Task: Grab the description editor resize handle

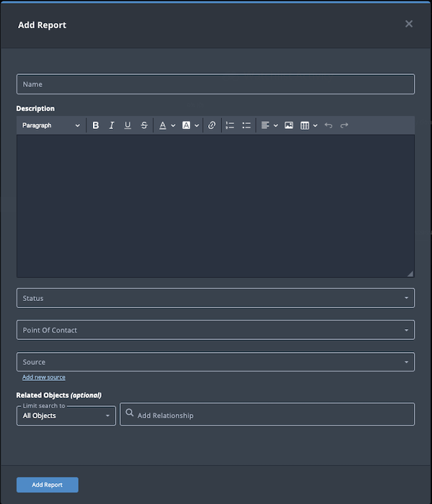Action: pyautogui.click(x=410, y=274)
